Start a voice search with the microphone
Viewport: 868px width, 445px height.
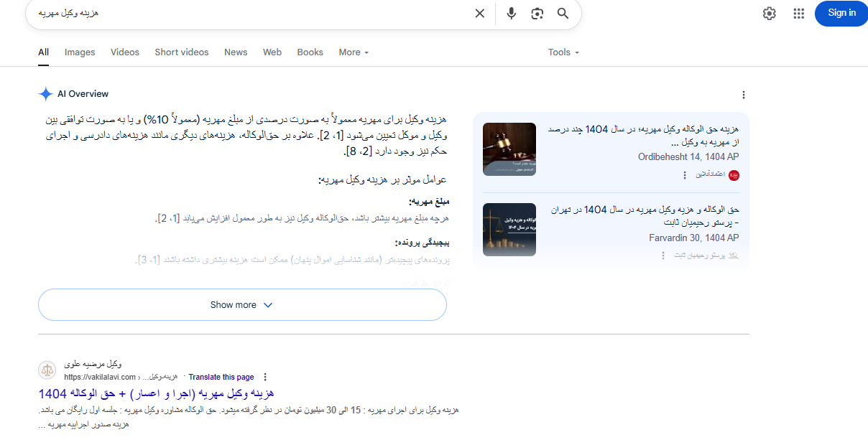tap(511, 14)
